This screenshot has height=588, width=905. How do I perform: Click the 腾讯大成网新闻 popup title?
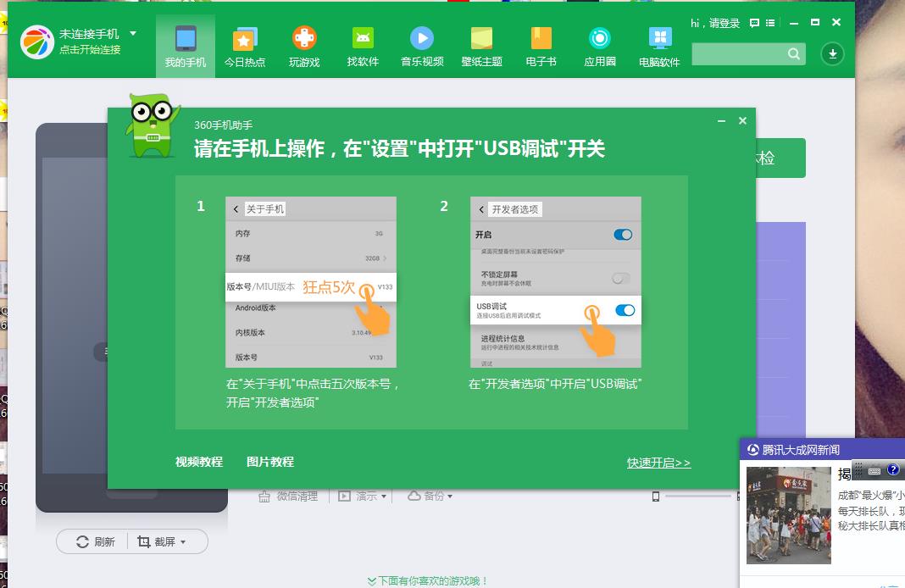801,450
